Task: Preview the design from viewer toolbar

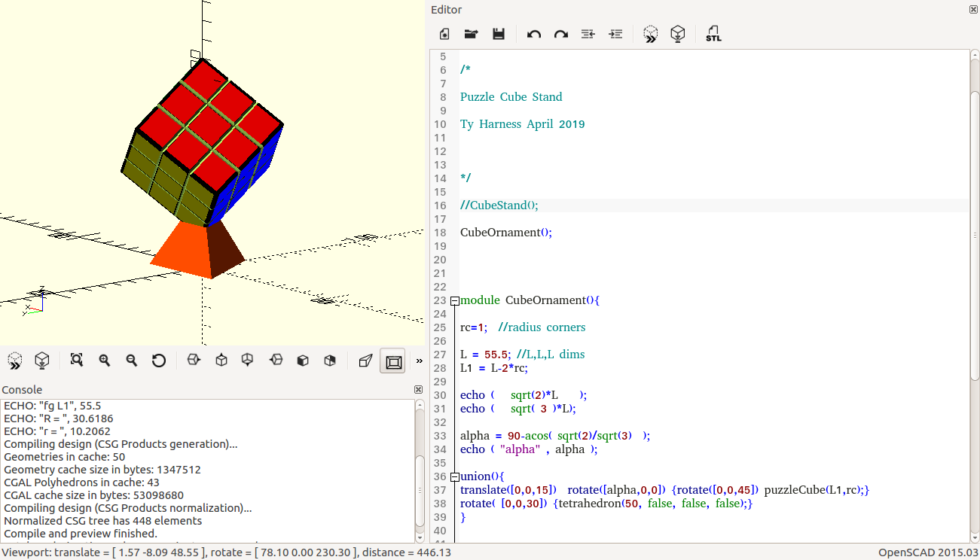Action: (x=15, y=361)
